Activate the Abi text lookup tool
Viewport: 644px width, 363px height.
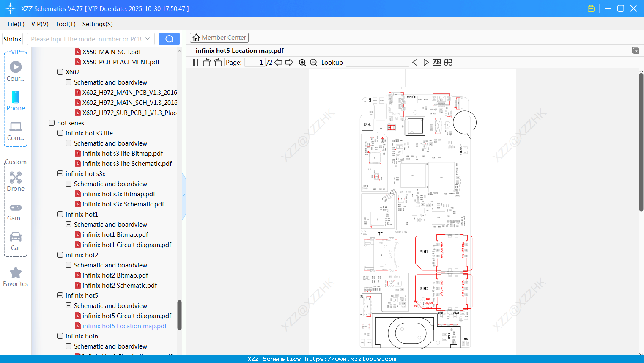click(x=437, y=62)
